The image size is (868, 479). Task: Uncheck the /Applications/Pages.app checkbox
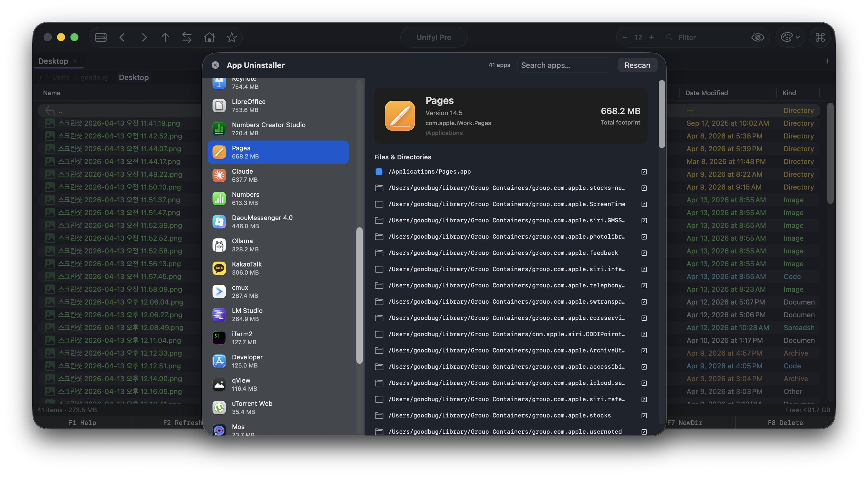pos(379,172)
